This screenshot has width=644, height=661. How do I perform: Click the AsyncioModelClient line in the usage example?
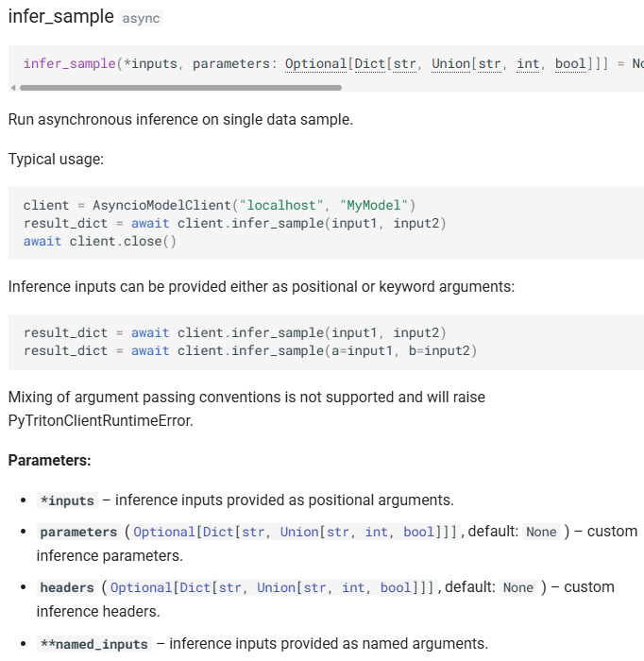[219, 205]
